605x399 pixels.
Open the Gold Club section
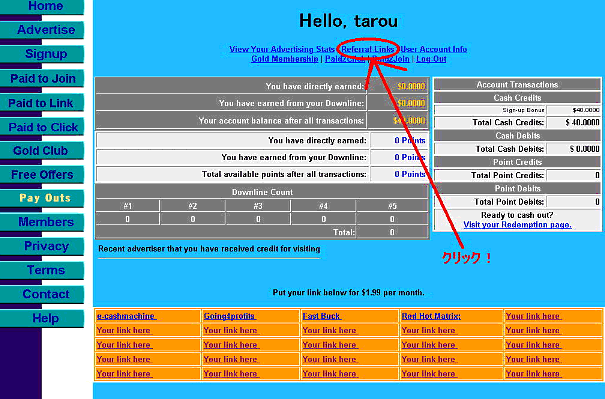point(42,151)
